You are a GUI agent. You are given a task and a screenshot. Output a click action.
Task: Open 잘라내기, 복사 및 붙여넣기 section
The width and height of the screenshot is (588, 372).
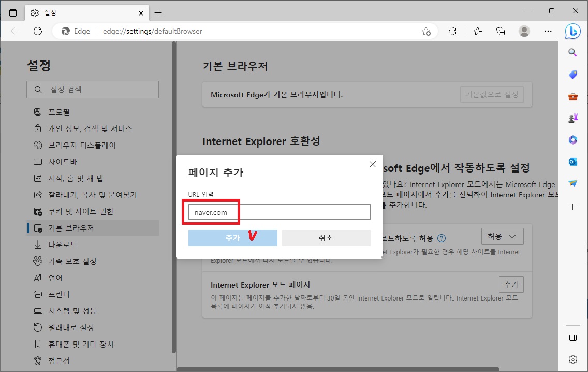[93, 195]
